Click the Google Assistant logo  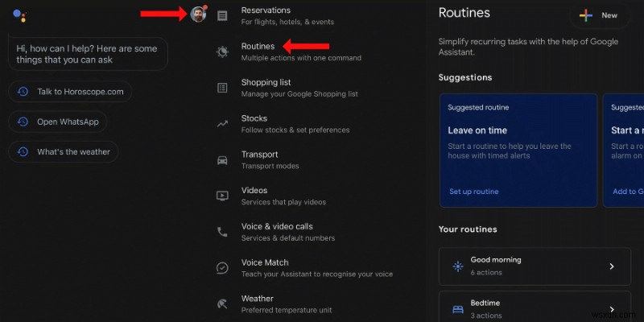click(21, 14)
